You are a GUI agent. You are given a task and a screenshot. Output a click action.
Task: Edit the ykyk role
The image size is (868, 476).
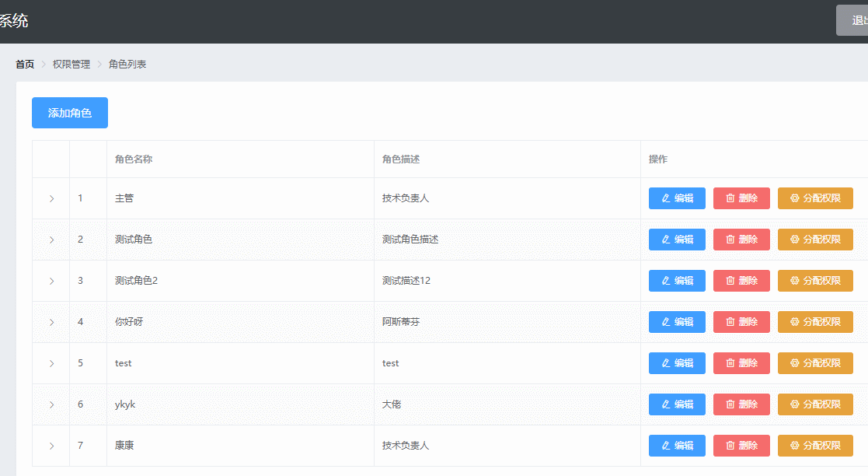tap(677, 404)
